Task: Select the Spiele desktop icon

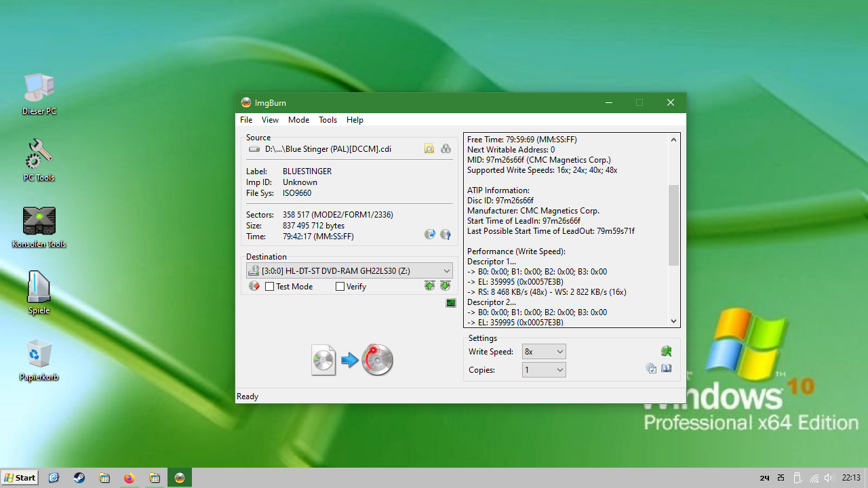Action: pyautogui.click(x=39, y=293)
